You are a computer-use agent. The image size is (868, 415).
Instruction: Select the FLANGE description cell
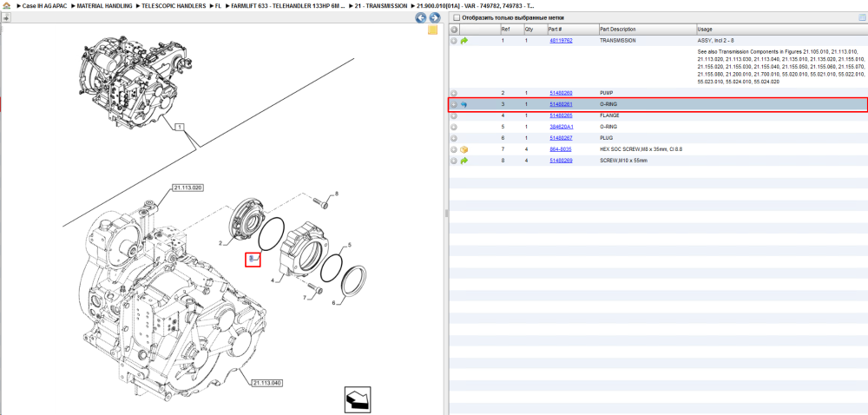[x=609, y=115]
